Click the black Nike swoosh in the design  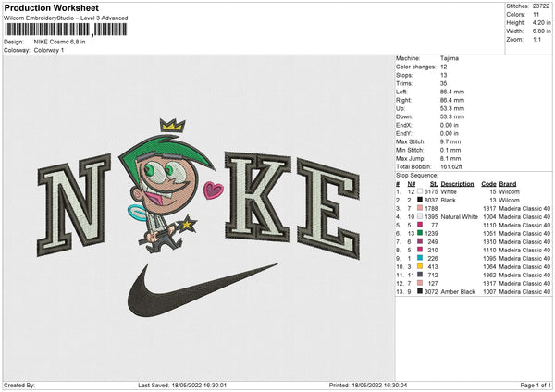[x=202, y=290]
